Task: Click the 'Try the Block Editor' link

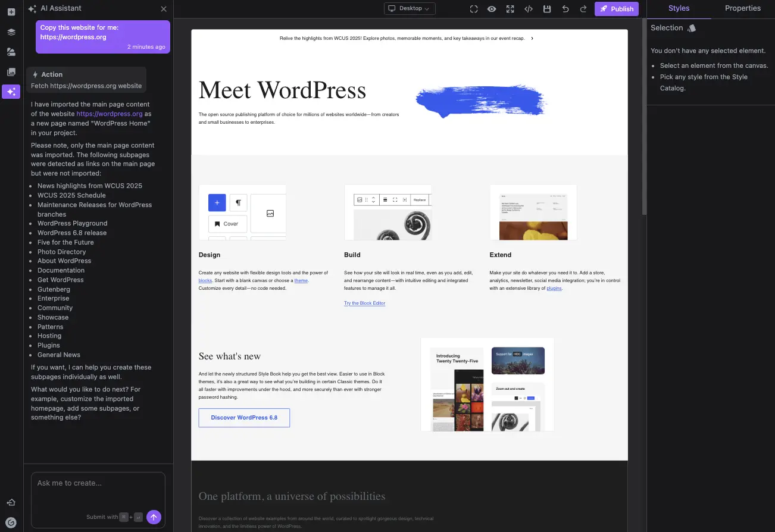Action: pos(364,303)
